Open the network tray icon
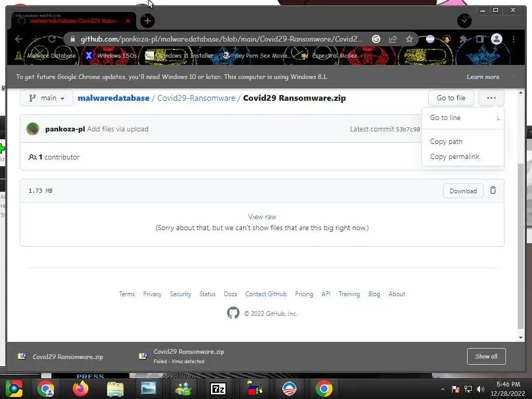 (x=468, y=389)
